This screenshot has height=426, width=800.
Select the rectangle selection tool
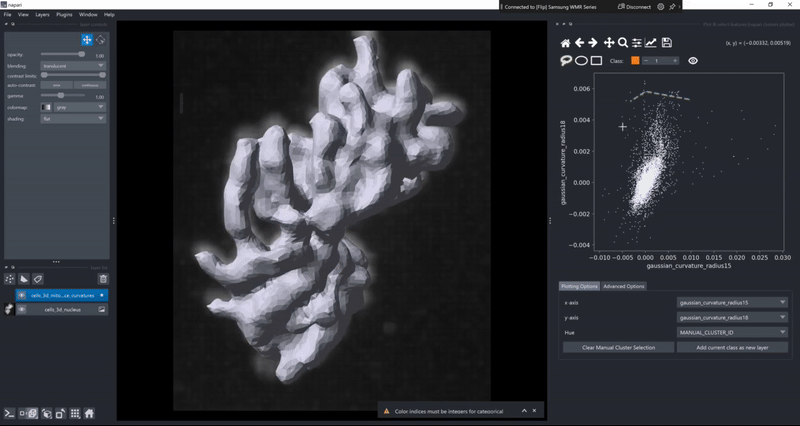[596, 61]
